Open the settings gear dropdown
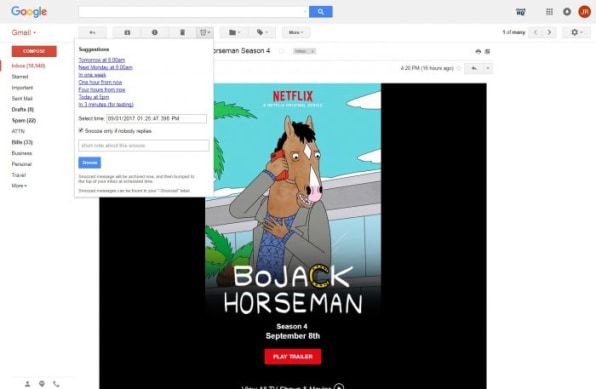596x389 pixels. [576, 32]
